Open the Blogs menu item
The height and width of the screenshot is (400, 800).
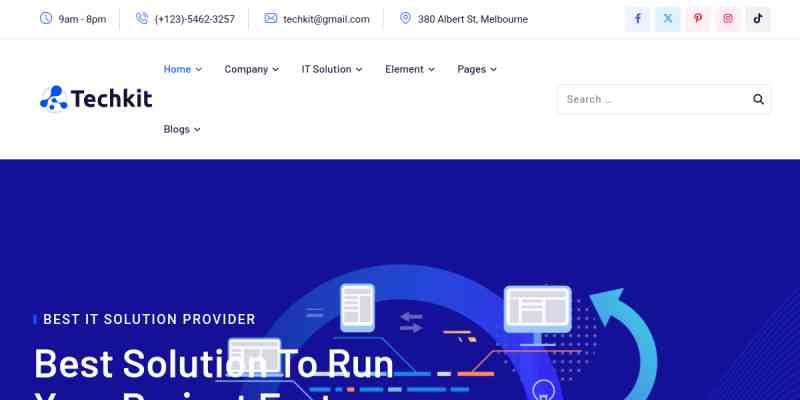pos(182,129)
